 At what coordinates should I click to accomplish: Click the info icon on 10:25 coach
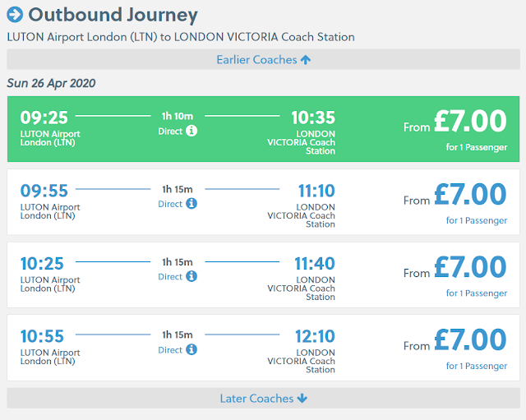[191, 277]
